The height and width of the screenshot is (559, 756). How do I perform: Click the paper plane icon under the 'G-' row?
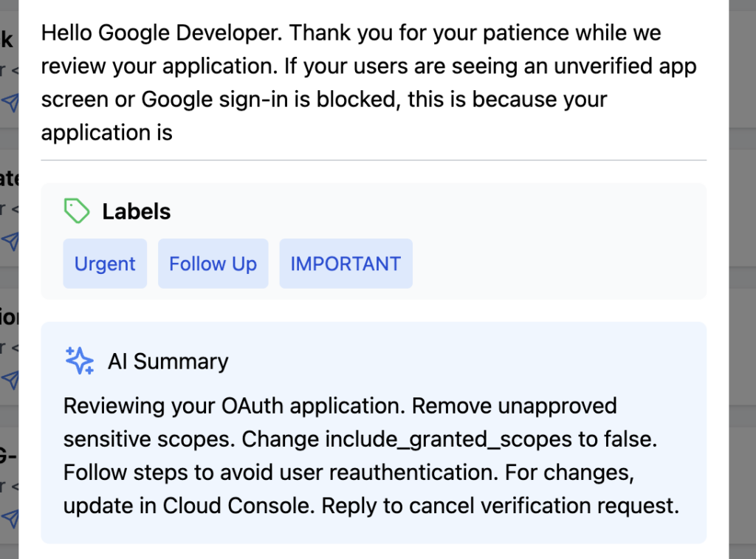coord(10,518)
